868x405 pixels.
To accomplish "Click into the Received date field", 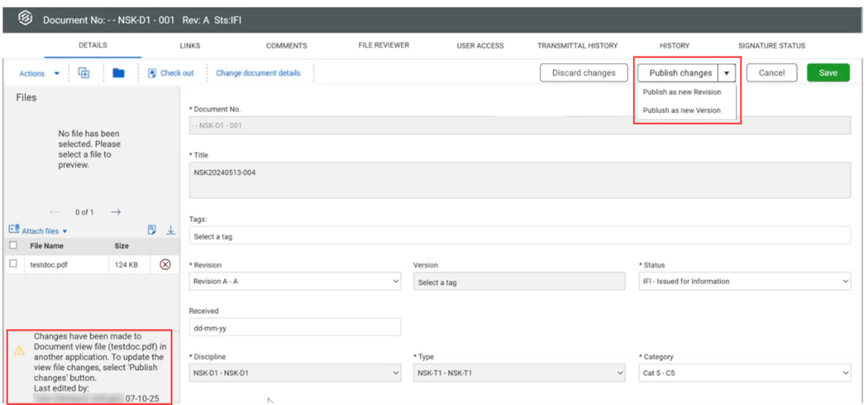I will (294, 327).
